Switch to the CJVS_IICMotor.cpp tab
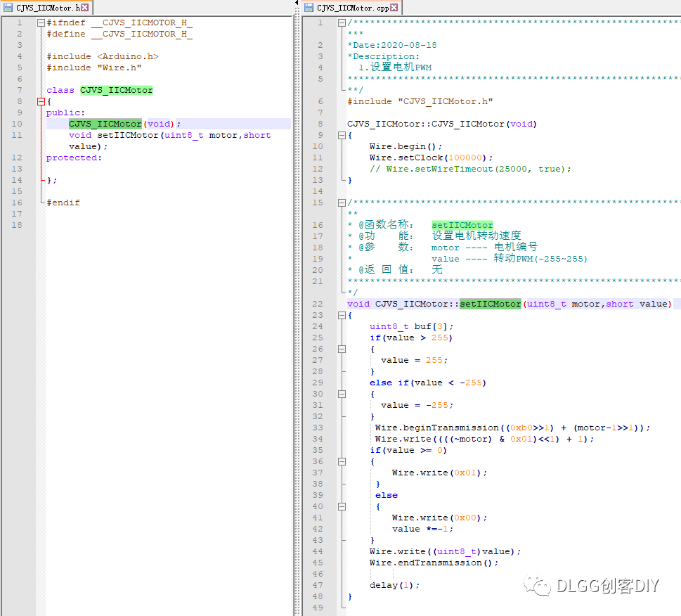Screen dimensions: 681x616 tap(352, 8)
